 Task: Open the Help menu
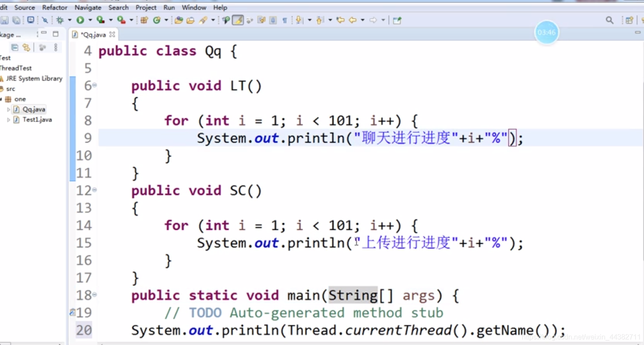pos(220,7)
